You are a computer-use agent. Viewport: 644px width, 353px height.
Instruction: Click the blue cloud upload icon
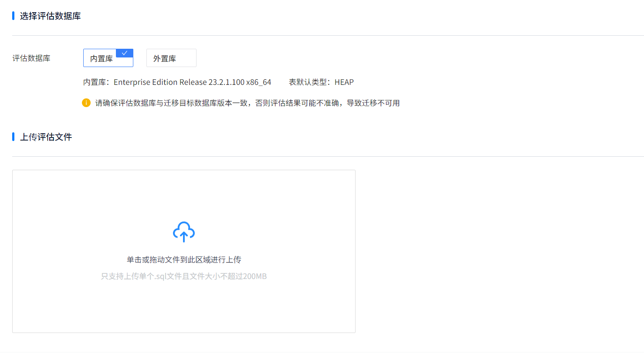coord(184,232)
